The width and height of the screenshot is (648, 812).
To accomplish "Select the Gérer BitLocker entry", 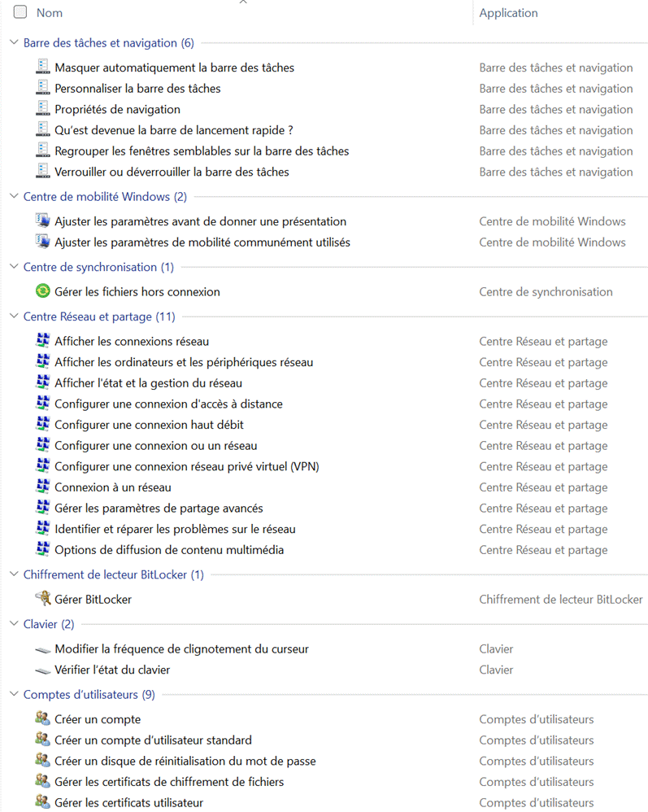I will tap(94, 600).
